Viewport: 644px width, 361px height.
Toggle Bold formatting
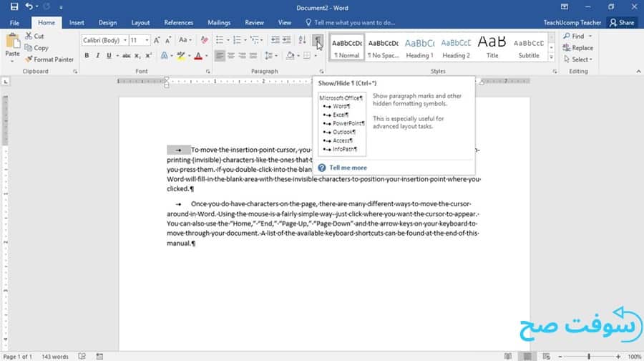coord(87,55)
